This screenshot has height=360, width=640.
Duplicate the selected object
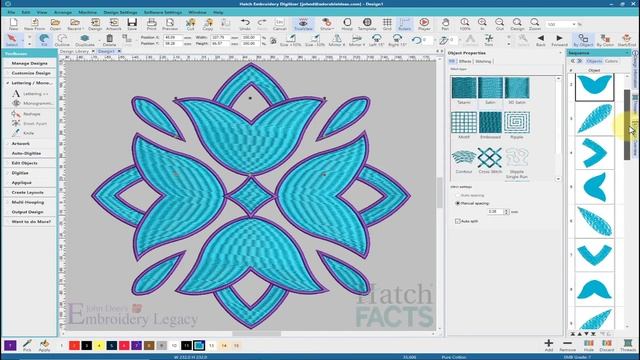pos(85,40)
